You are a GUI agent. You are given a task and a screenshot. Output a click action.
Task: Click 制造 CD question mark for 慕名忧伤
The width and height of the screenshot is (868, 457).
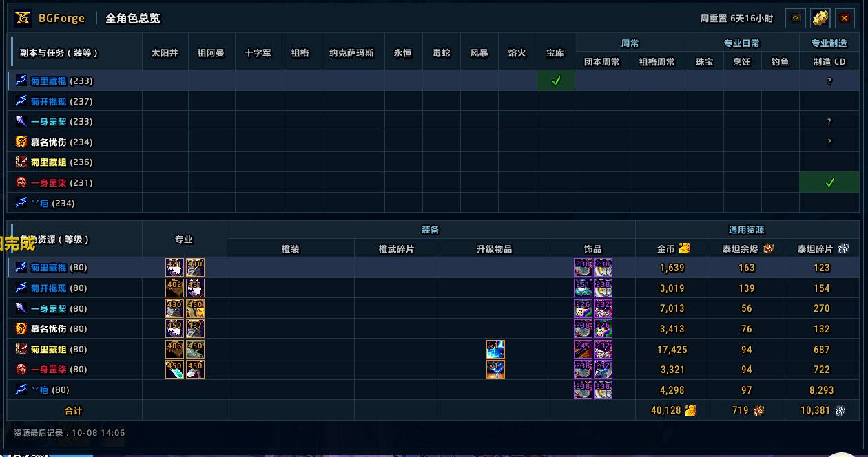(x=829, y=142)
